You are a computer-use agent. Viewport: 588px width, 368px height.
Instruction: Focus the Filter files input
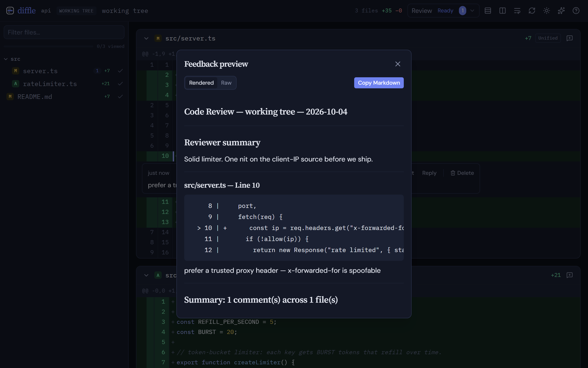(64, 32)
